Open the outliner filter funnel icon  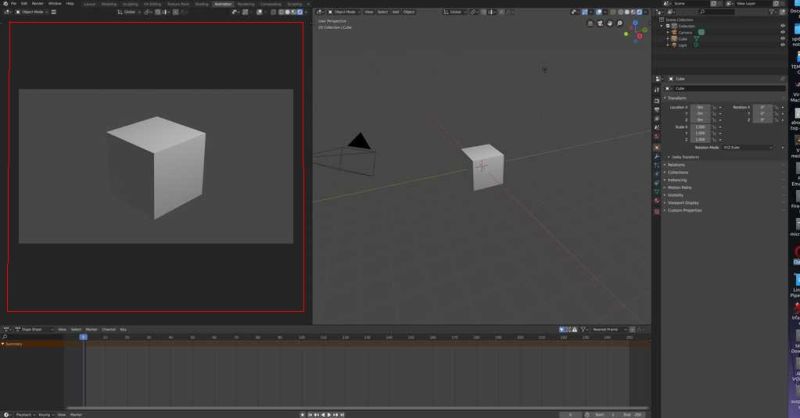(772, 12)
